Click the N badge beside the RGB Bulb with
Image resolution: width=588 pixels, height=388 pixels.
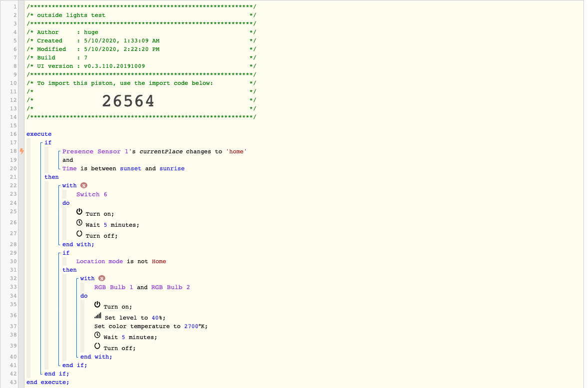coord(102,279)
